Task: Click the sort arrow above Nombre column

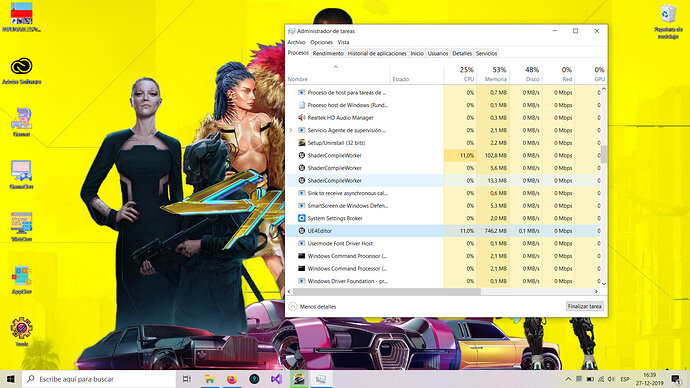Action: pos(336,67)
